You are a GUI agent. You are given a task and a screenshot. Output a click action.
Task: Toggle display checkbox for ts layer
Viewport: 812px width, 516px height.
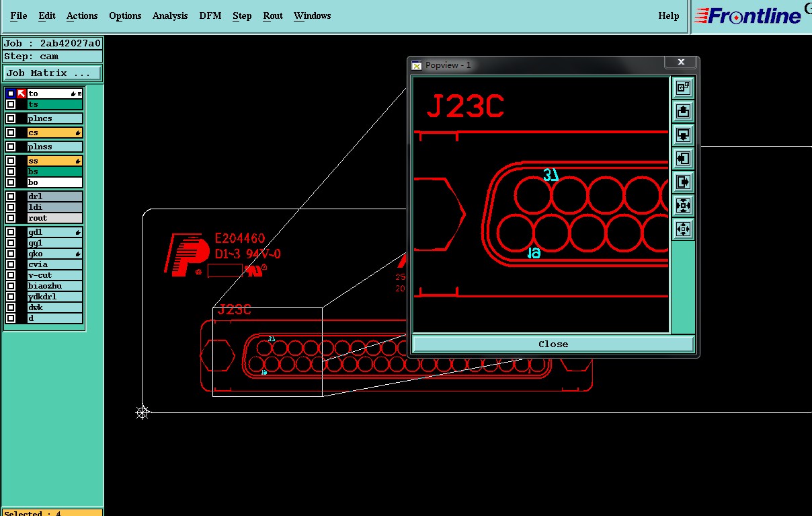tap(11, 104)
